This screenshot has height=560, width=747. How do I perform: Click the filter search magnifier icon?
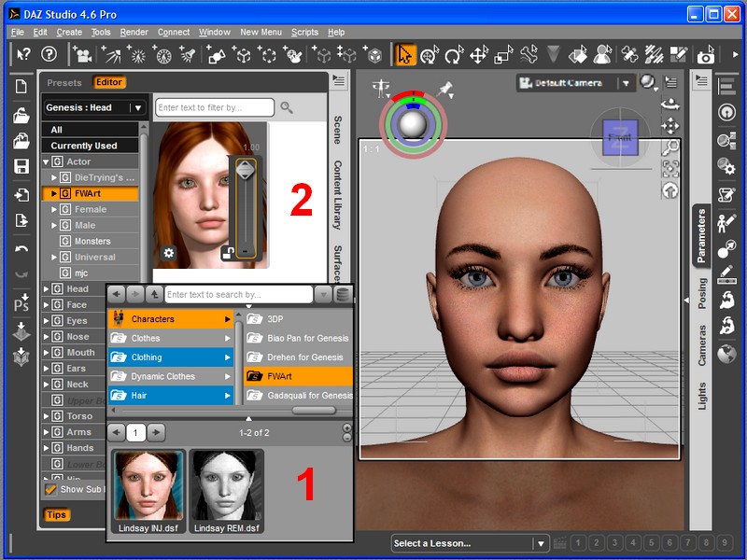(x=287, y=107)
